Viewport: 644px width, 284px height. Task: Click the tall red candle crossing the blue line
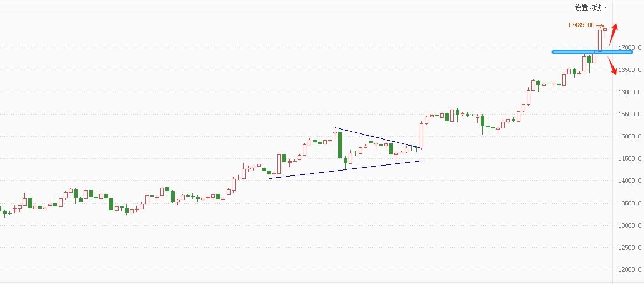tap(600, 40)
